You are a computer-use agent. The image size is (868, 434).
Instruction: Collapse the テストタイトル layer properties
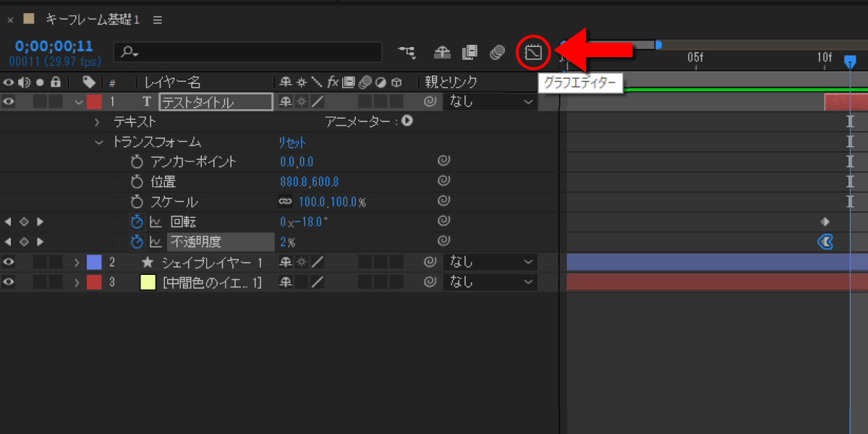point(79,102)
